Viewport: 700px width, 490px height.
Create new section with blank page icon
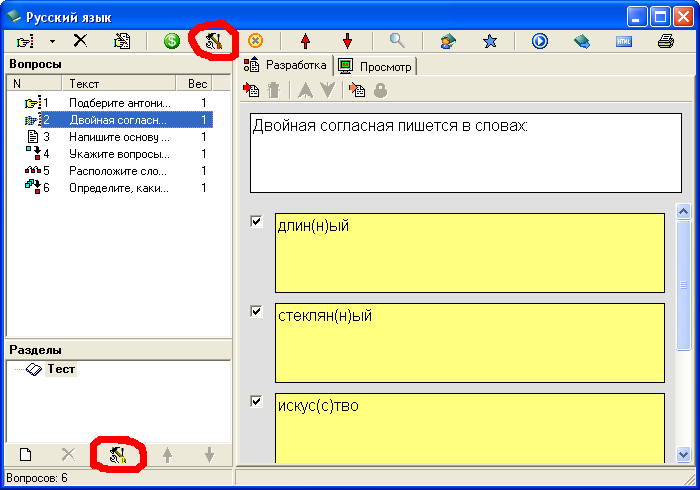(26, 454)
